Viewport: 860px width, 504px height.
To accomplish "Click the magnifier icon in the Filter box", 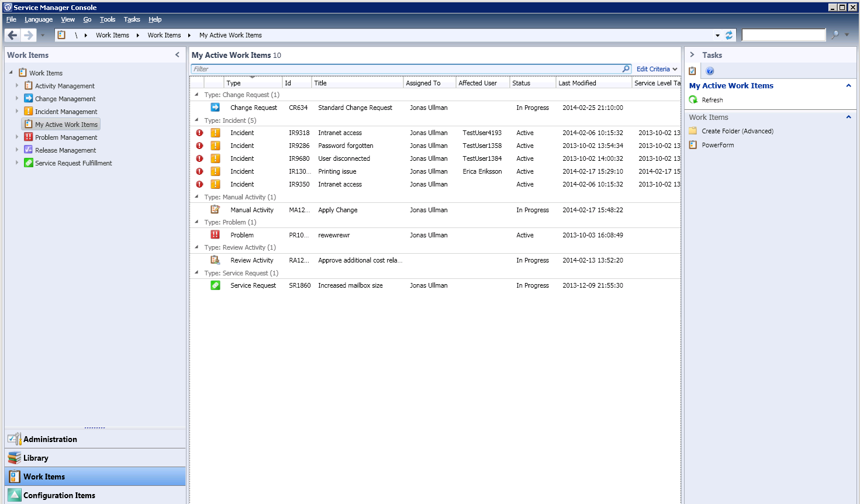I will tap(626, 69).
